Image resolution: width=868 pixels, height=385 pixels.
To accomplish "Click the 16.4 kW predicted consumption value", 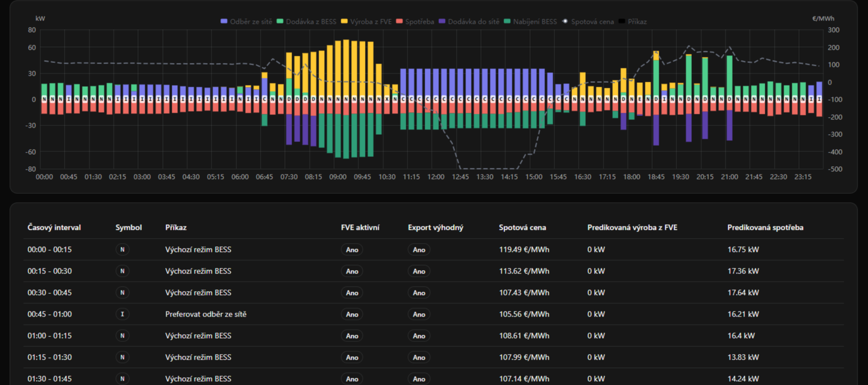I will (741, 336).
